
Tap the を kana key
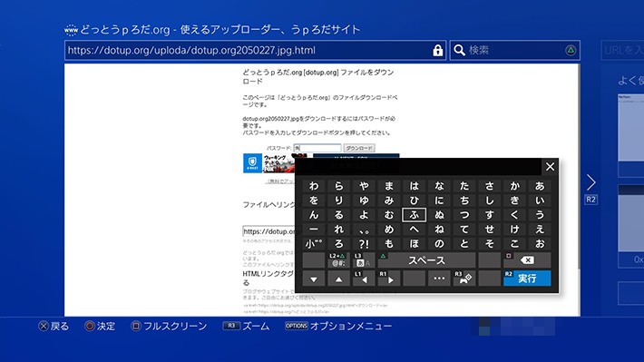click(x=314, y=201)
